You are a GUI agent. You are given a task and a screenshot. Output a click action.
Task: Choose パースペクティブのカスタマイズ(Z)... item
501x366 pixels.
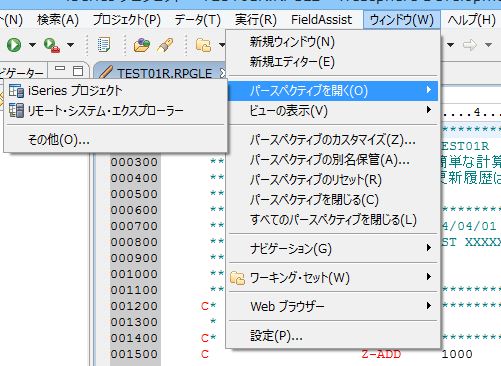(x=333, y=140)
